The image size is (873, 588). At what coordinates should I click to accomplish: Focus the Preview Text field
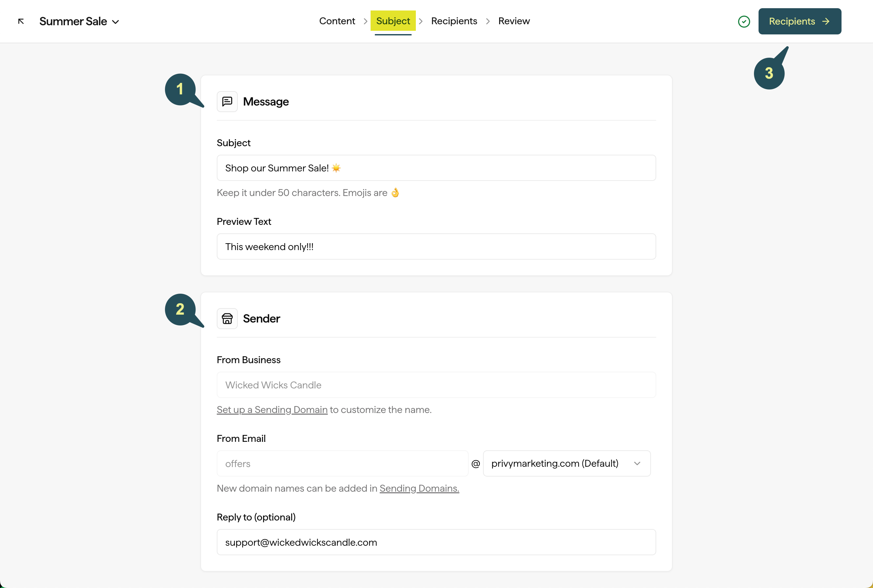click(436, 247)
